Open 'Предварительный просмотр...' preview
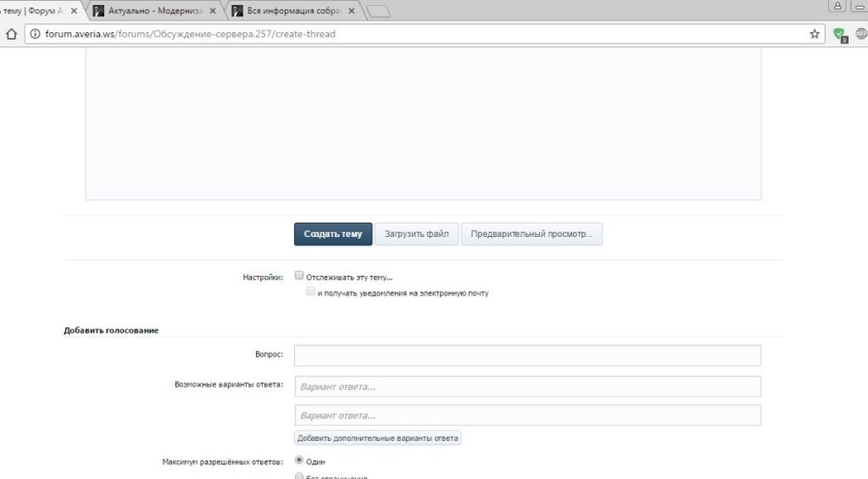 pos(531,234)
